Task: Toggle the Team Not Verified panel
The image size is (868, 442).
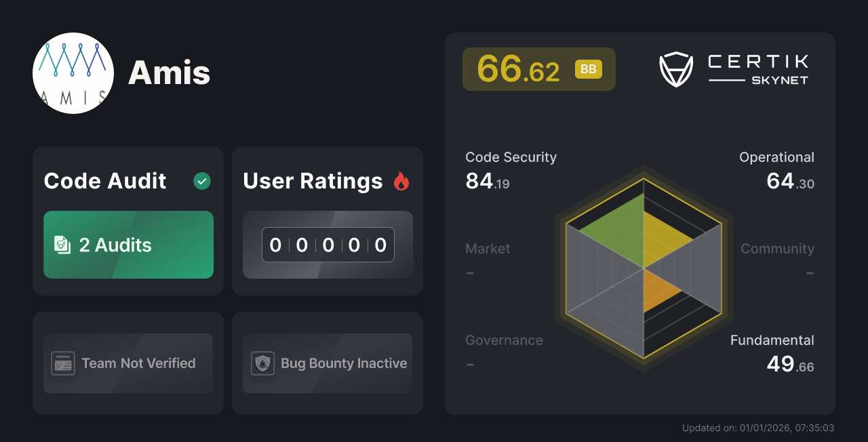Action: 128,363
